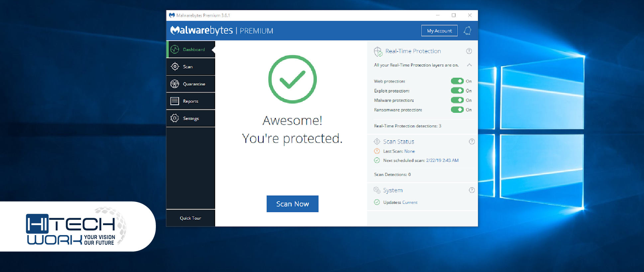Close the Malwarebytes window
The width and height of the screenshot is (644, 272).
pyautogui.click(x=470, y=15)
